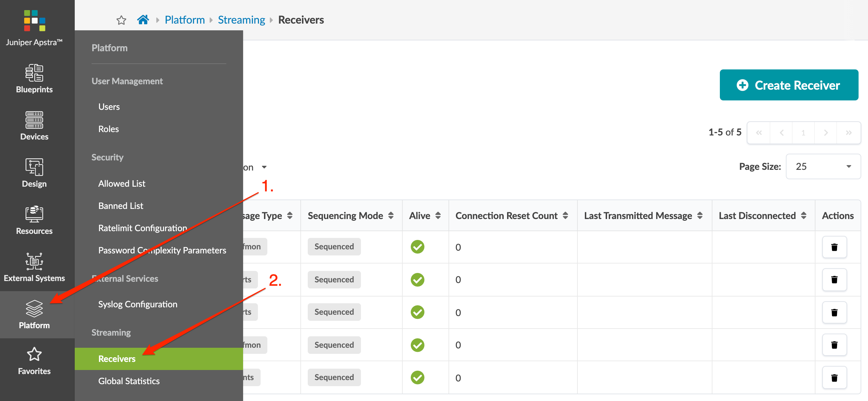Screen dimensions: 868x401
Task: Follow the Streaming breadcrumb link
Action: [x=241, y=20]
